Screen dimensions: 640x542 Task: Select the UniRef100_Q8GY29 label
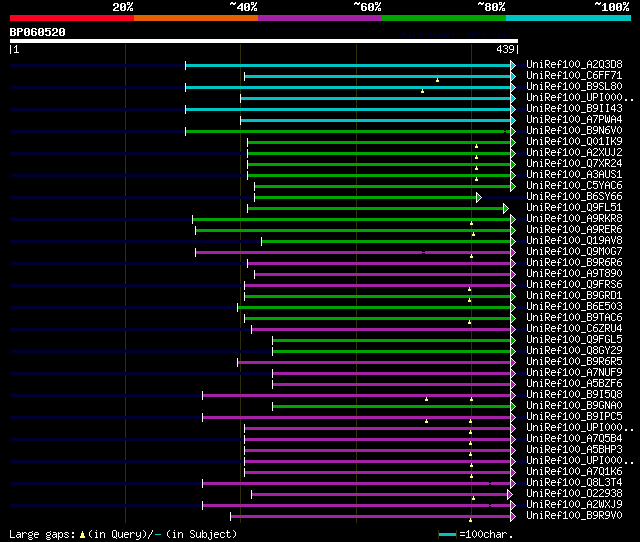click(x=574, y=351)
